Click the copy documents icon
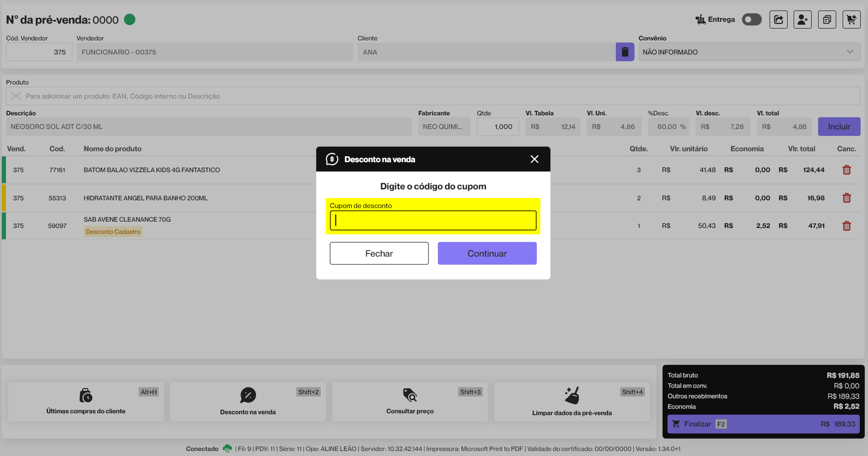Viewport: 868px width, 456px height. coord(827,20)
